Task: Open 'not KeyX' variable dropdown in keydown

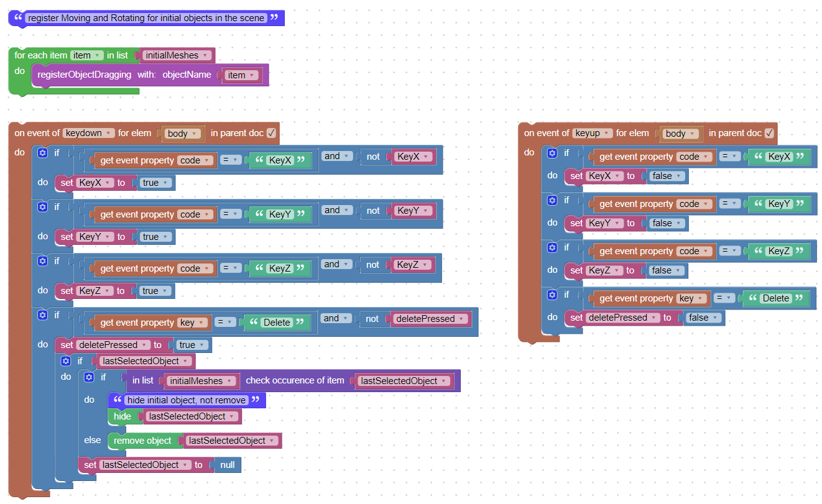Action: [x=413, y=157]
